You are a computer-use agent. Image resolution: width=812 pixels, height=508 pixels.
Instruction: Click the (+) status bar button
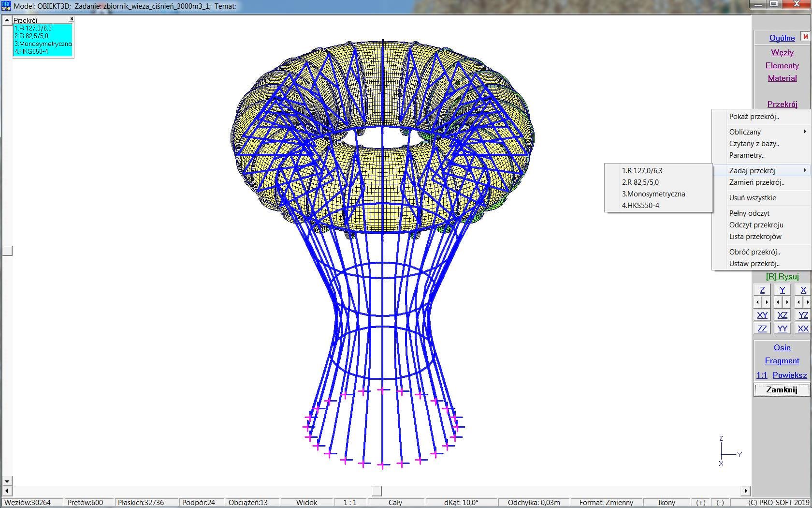pos(701,502)
